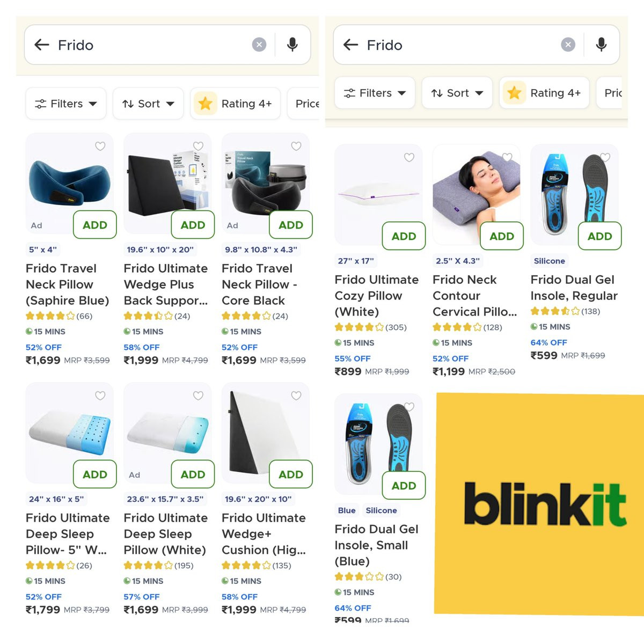Toggle heart on Ultimate Wedge+ Cushion
Image resolution: width=644 pixels, height=644 pixels.
pos(296,396)
